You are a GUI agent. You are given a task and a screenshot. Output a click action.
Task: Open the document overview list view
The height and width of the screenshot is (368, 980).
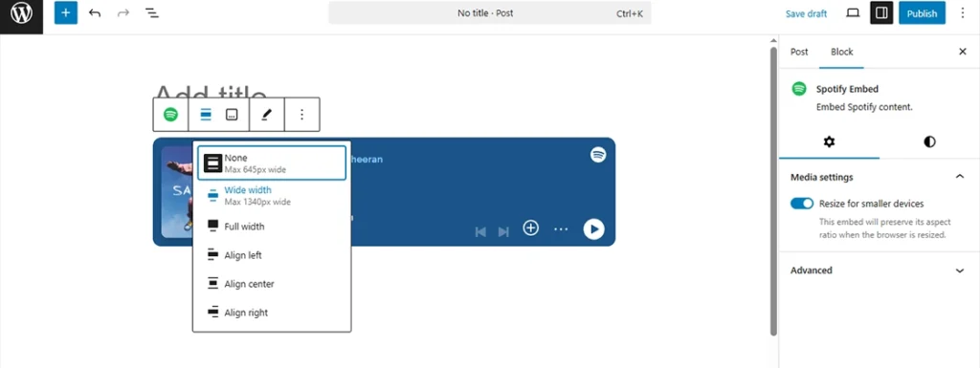pos(151,13)
